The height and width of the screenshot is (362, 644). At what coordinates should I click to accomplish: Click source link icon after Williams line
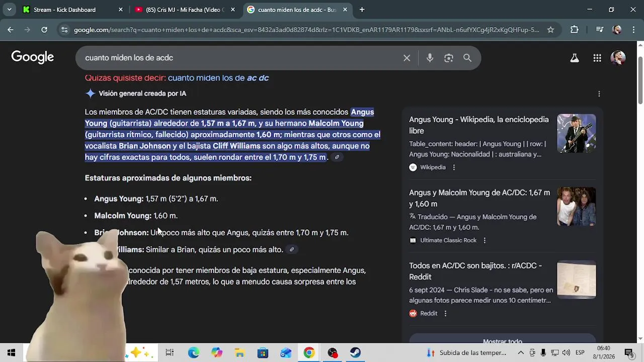coord(291,249)
